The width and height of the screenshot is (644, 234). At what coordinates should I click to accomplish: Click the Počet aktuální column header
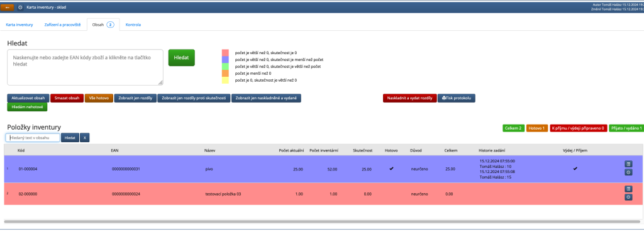291,151
